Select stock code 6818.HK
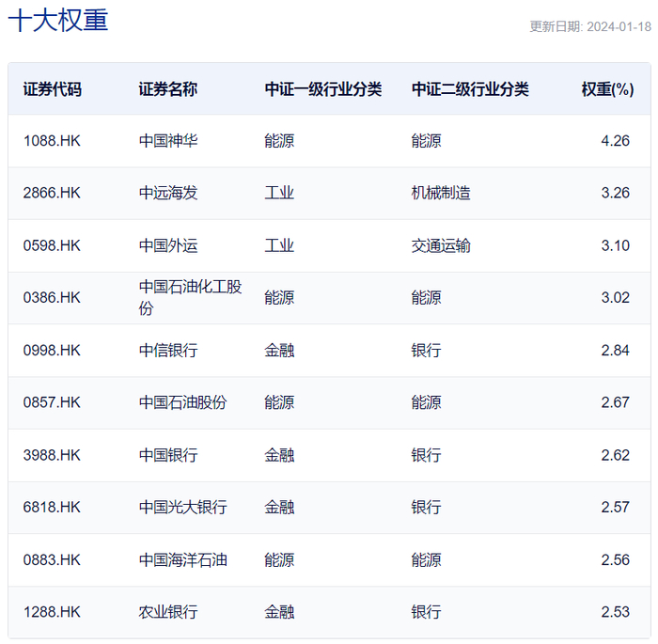The width and height of the screenshot is (658, 644). (52, 508)
